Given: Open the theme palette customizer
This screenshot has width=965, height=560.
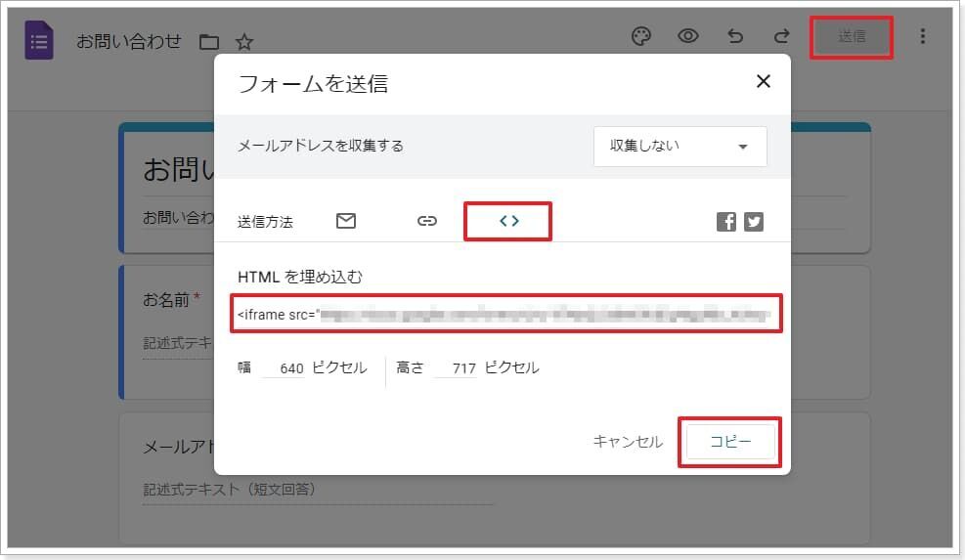Looking at the screenshot, I should 641,36.
